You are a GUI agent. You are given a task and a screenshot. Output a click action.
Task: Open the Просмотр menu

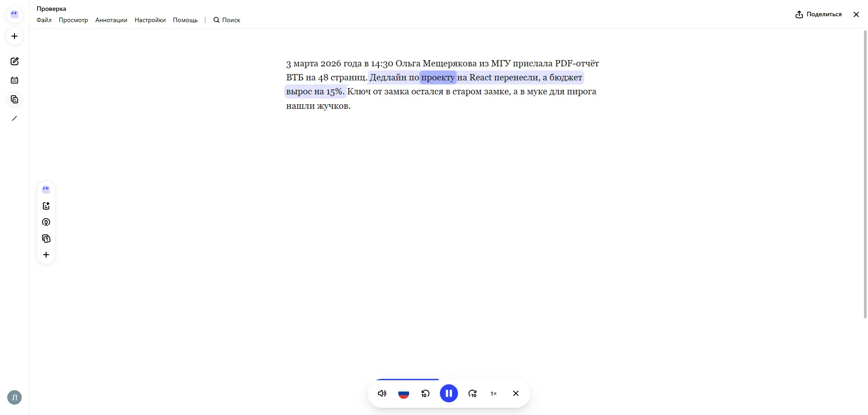pyautogui.click(x=73, y=20)
